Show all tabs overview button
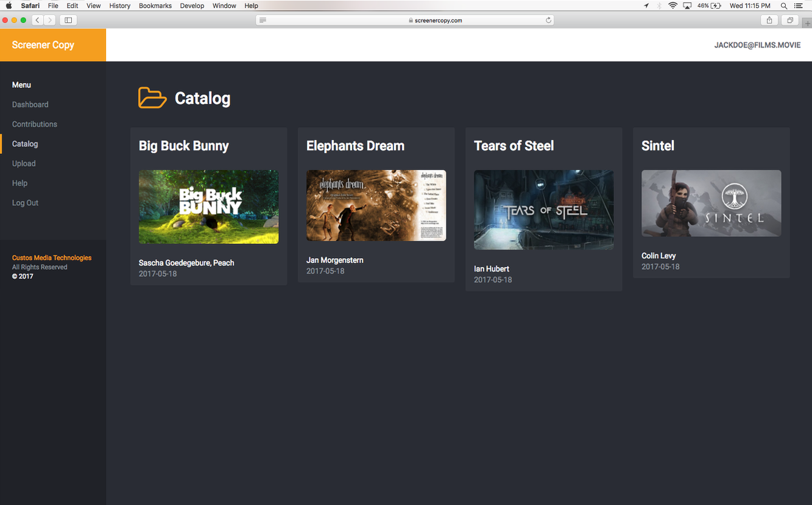812x505 pixels. [789, 20]
